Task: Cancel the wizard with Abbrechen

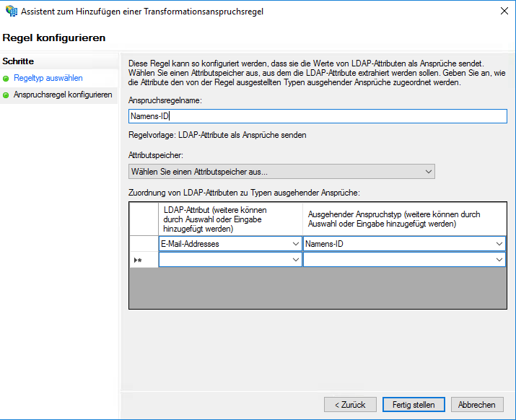Action: tap(477, 405)
